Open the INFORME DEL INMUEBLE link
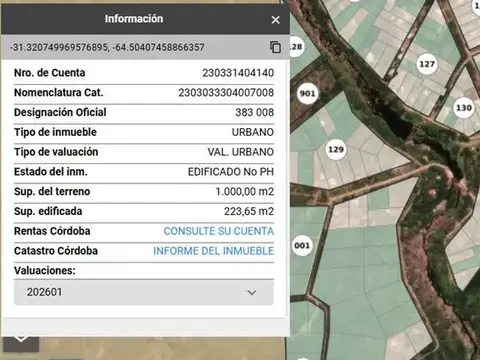This screenshot has height=360, width=480. [214, 251]
